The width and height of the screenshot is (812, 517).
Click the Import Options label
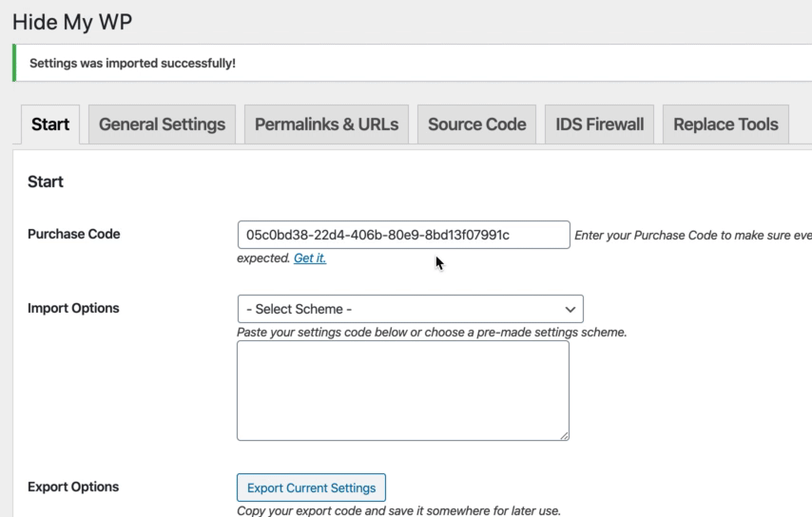(74, 308)
